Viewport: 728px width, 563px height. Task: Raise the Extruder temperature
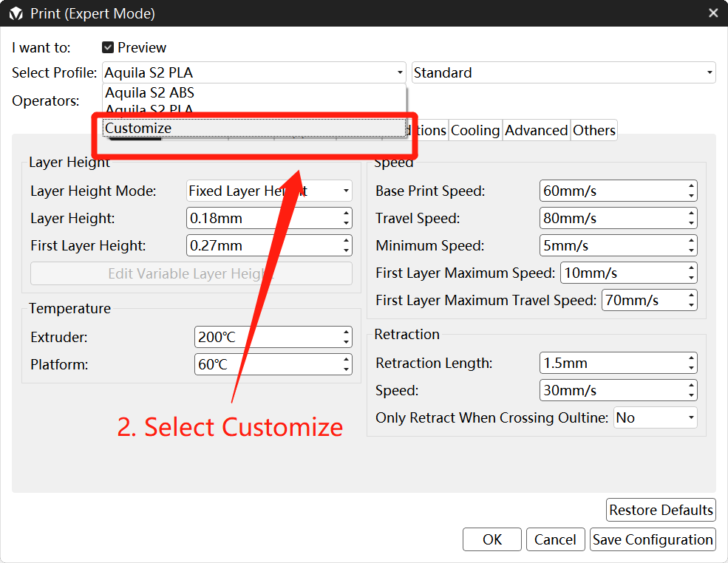click(347, 332)
